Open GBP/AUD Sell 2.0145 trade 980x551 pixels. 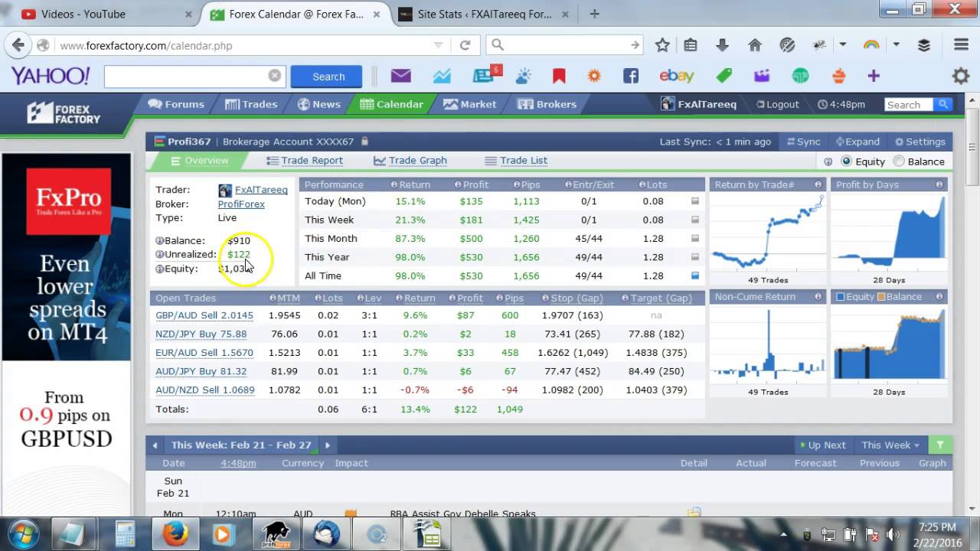point(204,315)
